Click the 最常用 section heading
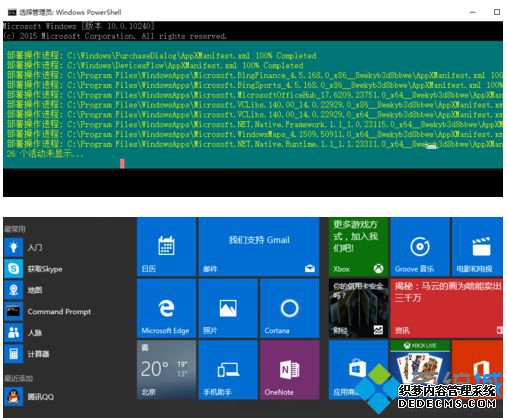The height and width of the screenshot is (418, 507). (x=15, y=229)
